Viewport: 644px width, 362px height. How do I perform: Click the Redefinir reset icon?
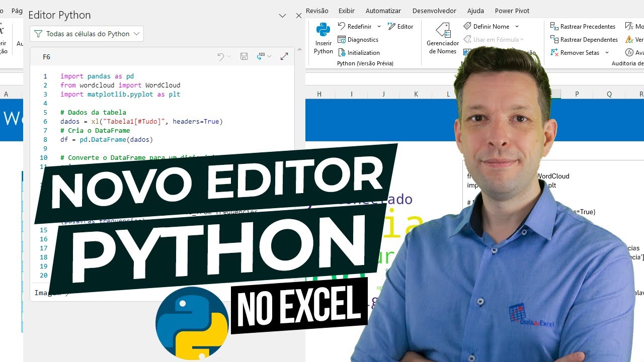pos(342,26)
